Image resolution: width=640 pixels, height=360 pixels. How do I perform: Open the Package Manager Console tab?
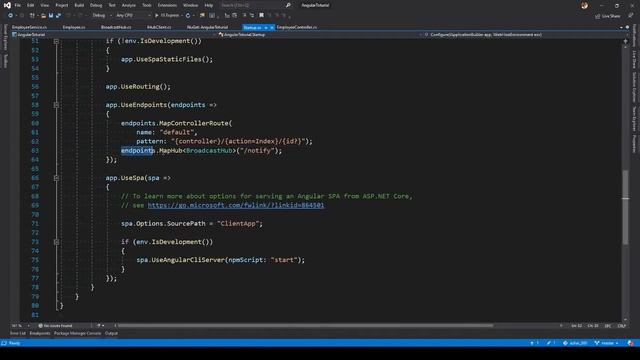[x=77, y=333]
